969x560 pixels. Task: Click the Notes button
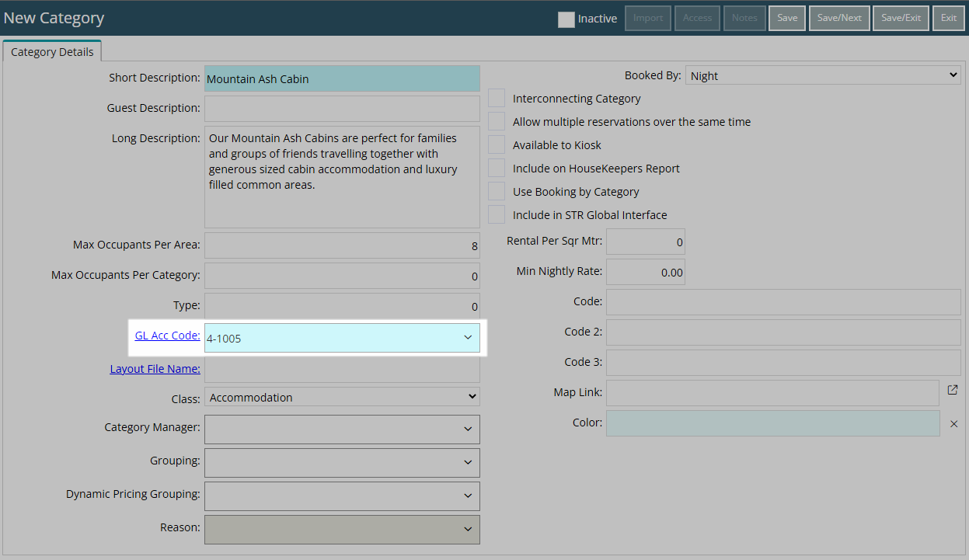pyautogui.click(x=744, y=18)
